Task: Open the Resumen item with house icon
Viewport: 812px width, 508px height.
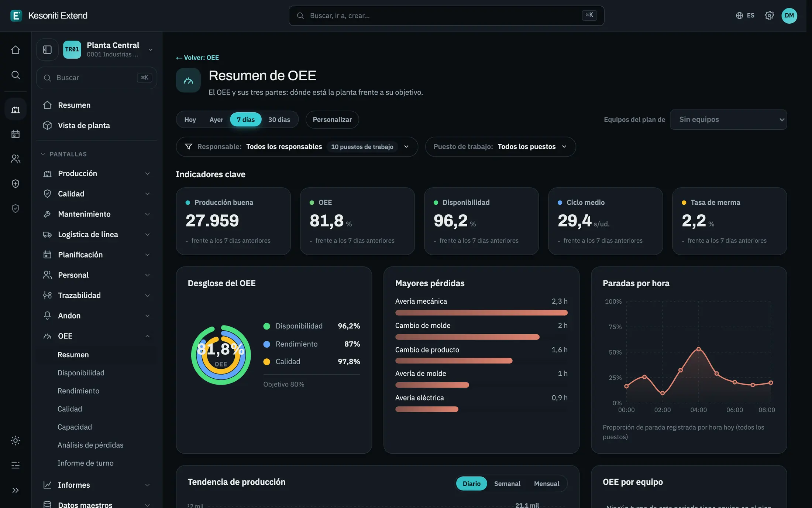Action: [x=97, y=105]
